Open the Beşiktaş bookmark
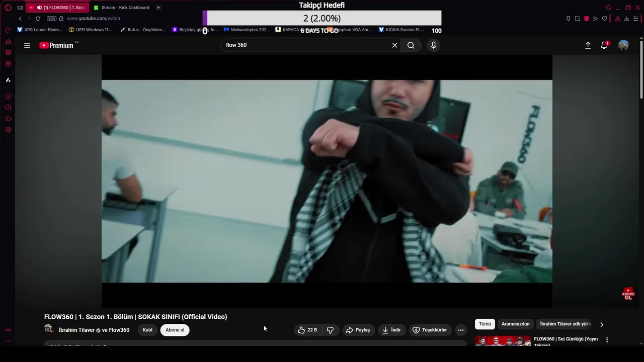The width and height of the screenshot is (644, 362). 195,30
